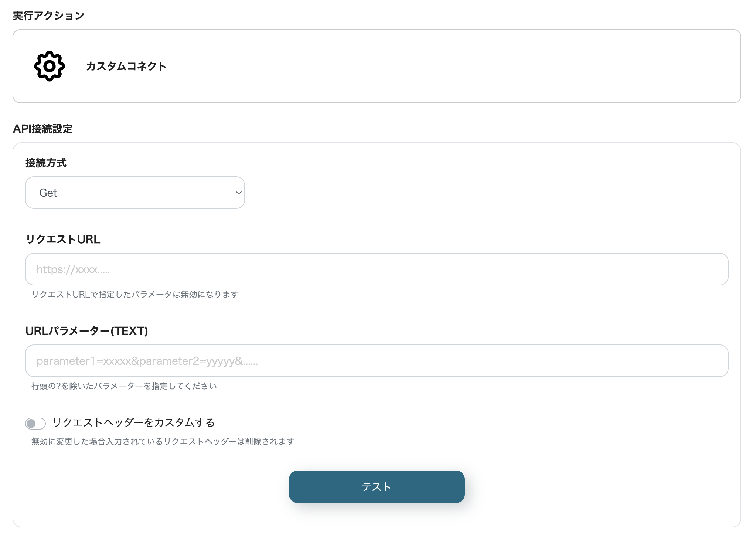Click the カスタムコネクト gear icon
Image resolution: width=756 pixels, height=533 pixels.
50,66
